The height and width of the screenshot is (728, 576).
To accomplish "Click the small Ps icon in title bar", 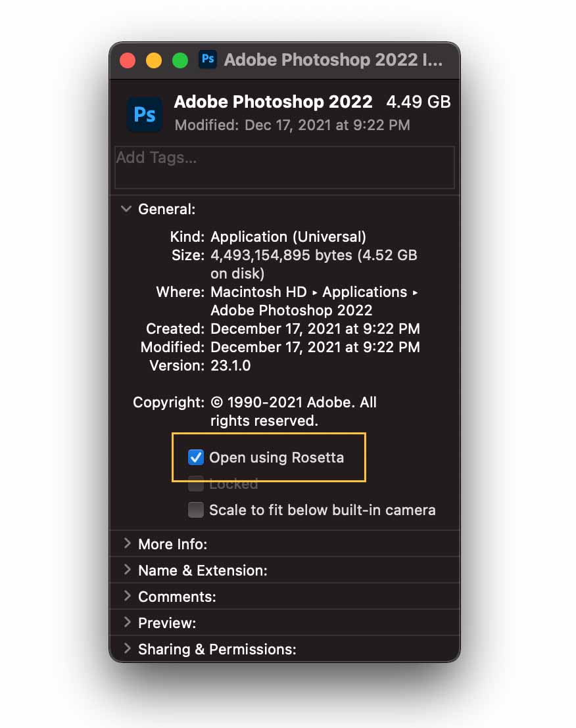I will click(208, 59).
